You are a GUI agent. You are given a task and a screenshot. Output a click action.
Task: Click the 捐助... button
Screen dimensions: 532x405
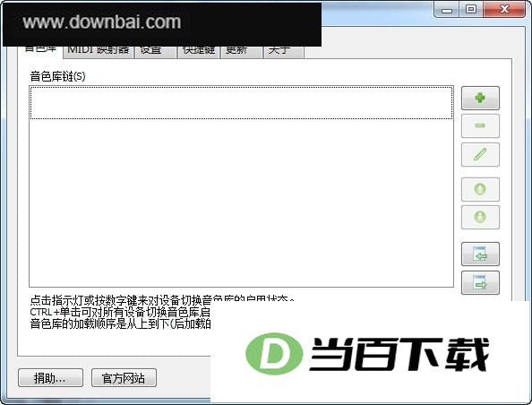50,378
